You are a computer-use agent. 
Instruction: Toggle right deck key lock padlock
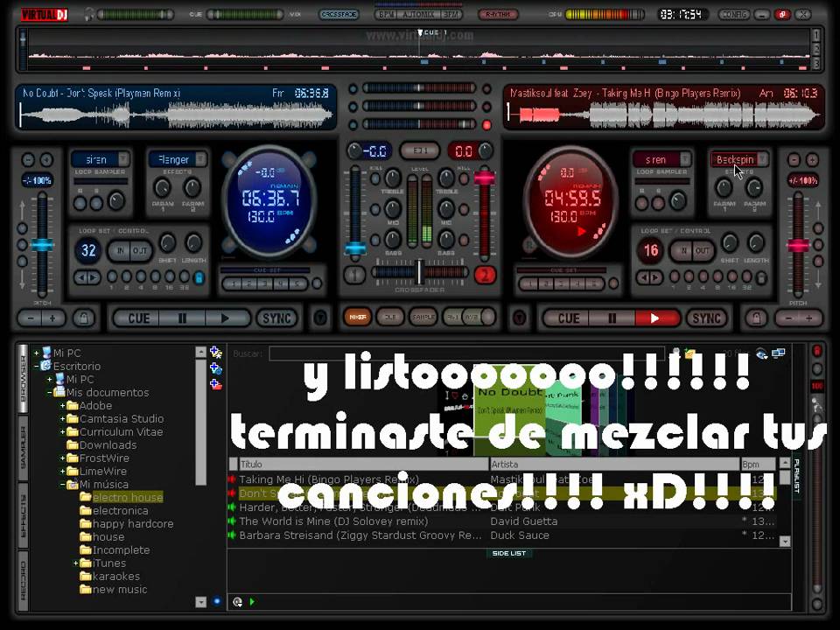[756, 318]
